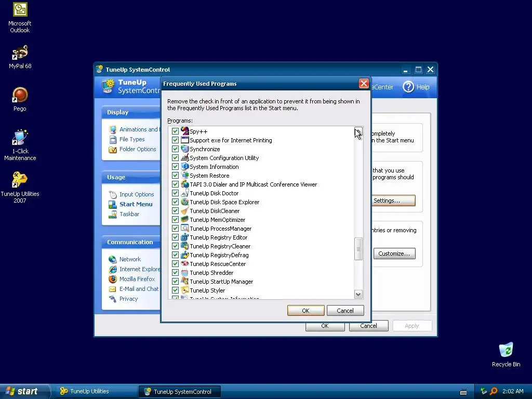Click the Customize... button in SystemControl
Image resolution: width=532 pixels, height=399 pixels.
click(394, 254)
